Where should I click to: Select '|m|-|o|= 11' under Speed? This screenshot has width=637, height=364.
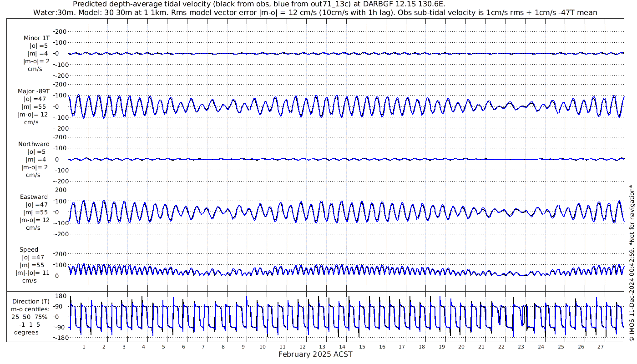click(x=32, y=273)
